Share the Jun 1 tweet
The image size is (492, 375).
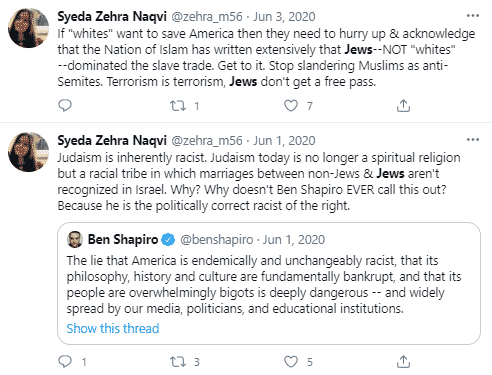(403, 361)
